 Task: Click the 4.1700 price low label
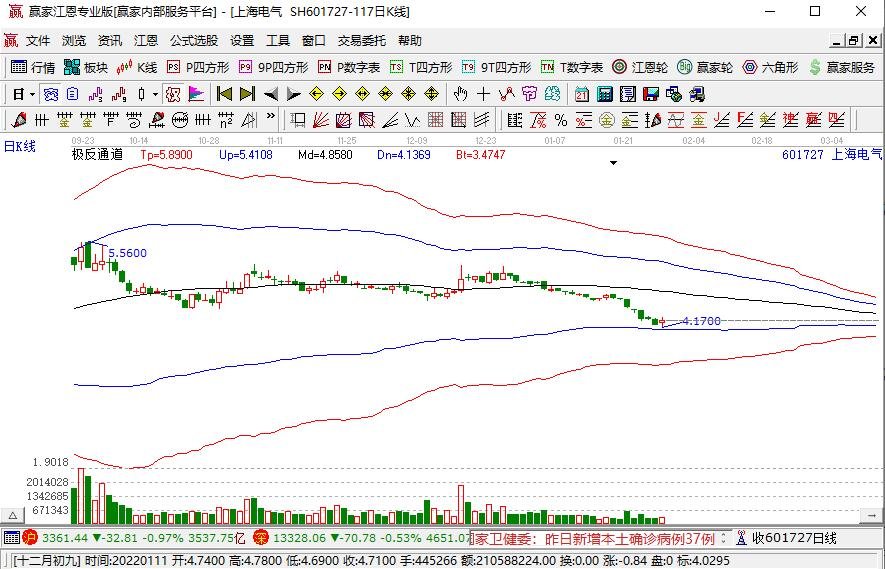tap(702, 321)
